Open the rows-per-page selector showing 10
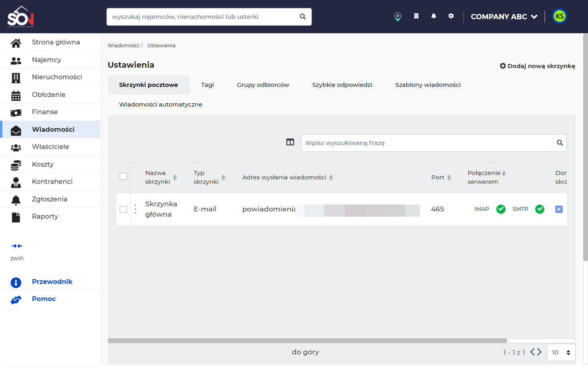This screenshot has width=588, height=368. (x=561, y=352)
